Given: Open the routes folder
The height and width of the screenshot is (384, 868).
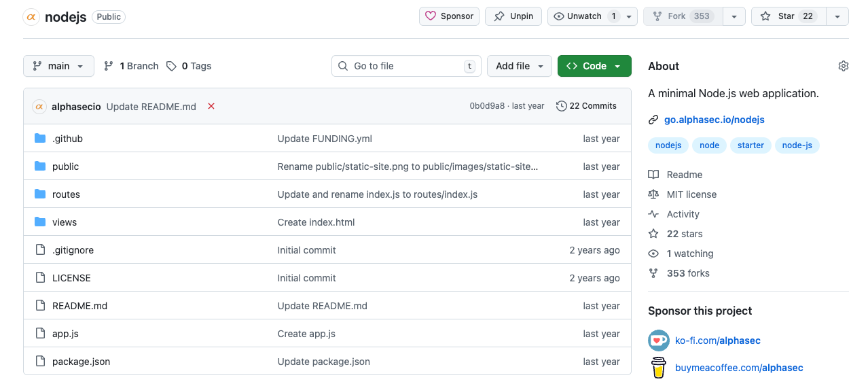Looking at the screenshot, I should point(66,194).
